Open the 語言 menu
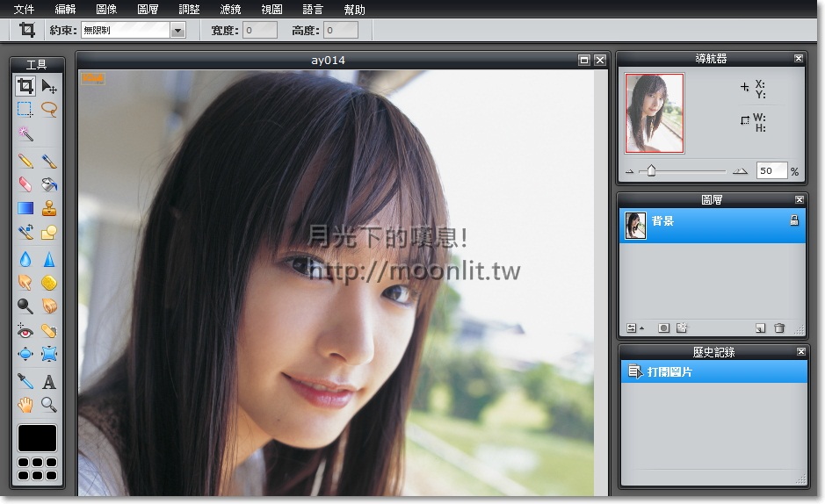Screen dimensions: 825x504 coord(313,9)
